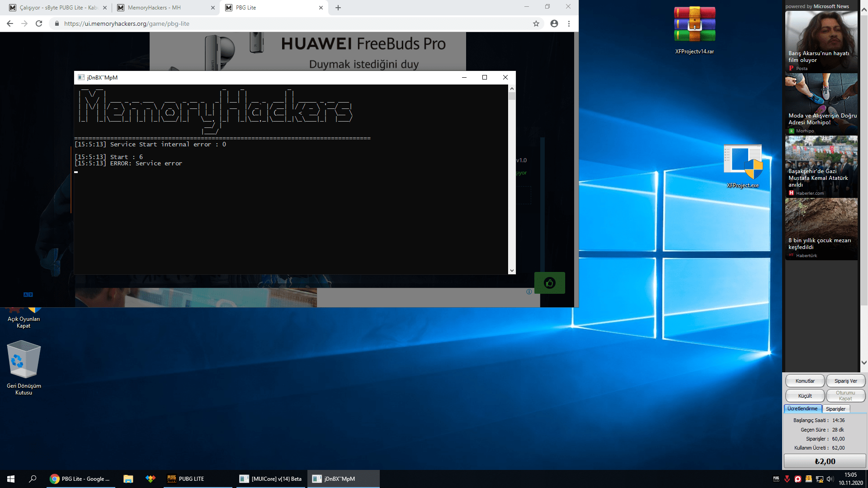Viewport: 868px width, 488px height.
Task: Open the Chrome three-dot menu
Action: click(x=569, y=23)
